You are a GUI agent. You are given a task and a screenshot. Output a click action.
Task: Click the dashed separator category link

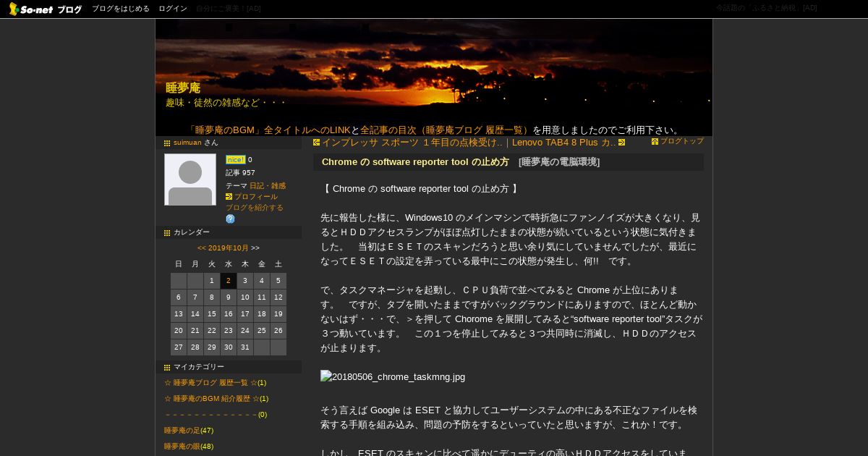pos(210,415)
